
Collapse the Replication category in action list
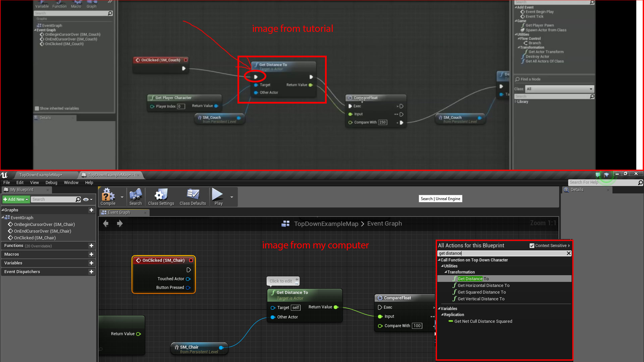tap(442, 315)
